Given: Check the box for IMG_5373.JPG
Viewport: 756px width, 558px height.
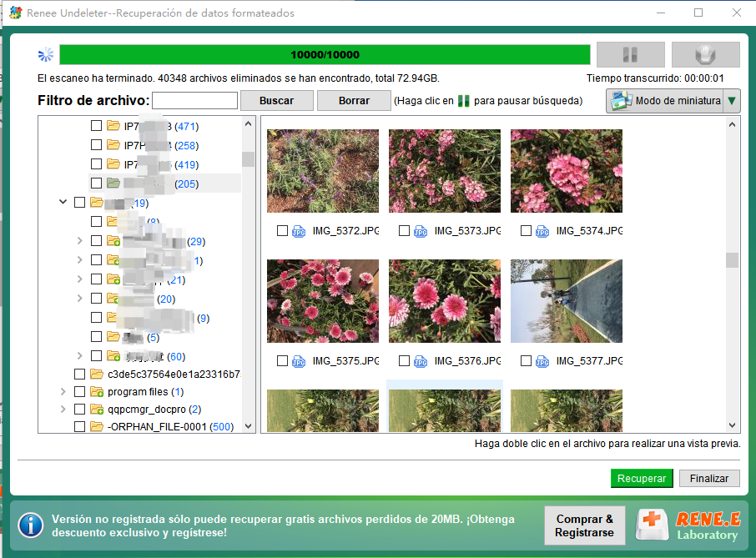Looking at the screenshot, I should (x=404, y=231).
